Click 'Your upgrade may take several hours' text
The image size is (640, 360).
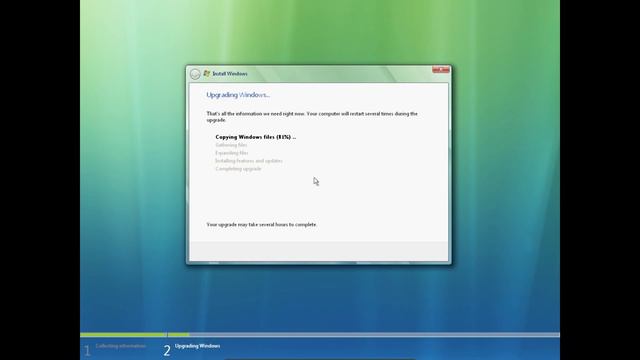(x=262, y=224)
